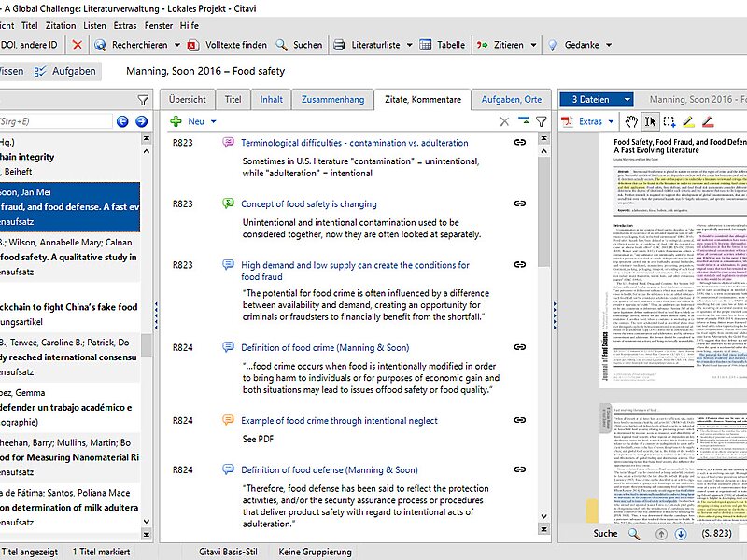Click the red delete X icon in toolbar

point(77,45)
